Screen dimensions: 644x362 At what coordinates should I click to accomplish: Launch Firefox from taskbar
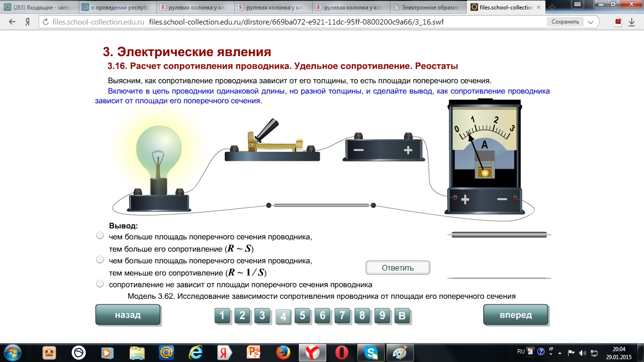click(283, 353)
